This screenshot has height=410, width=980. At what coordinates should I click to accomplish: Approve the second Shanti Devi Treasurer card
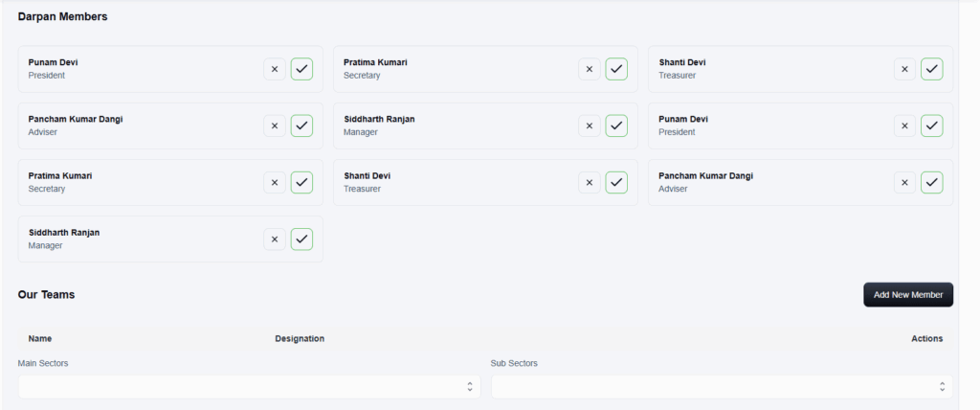(x=617, y=182)
